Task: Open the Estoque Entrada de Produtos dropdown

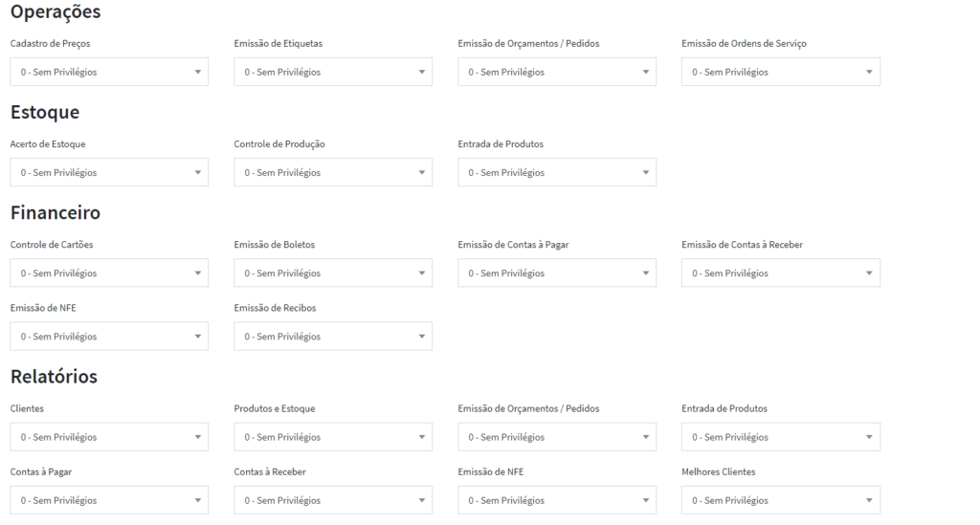Action: (557, 172)
